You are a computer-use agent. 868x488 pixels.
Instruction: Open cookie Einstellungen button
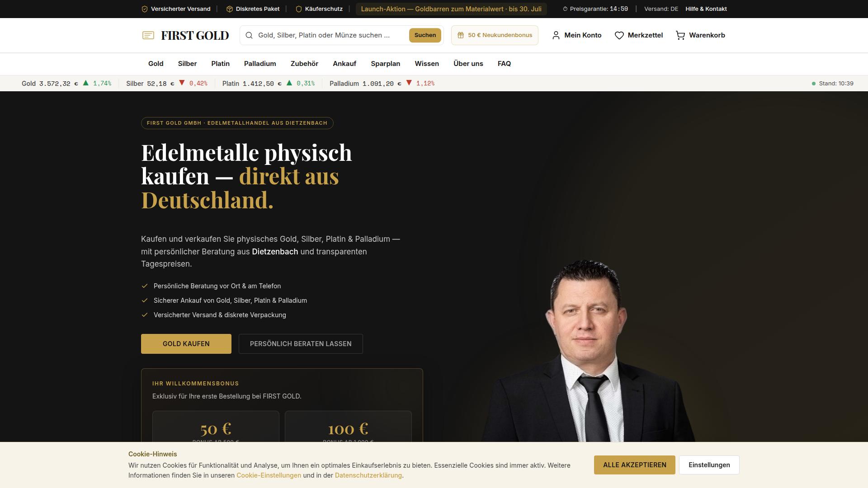point(709,465)
